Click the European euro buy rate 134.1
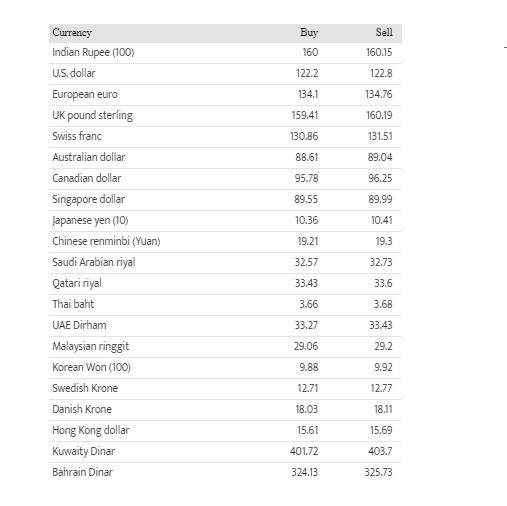507x506 pixels. pyautogui.click(x=308, y=94)
